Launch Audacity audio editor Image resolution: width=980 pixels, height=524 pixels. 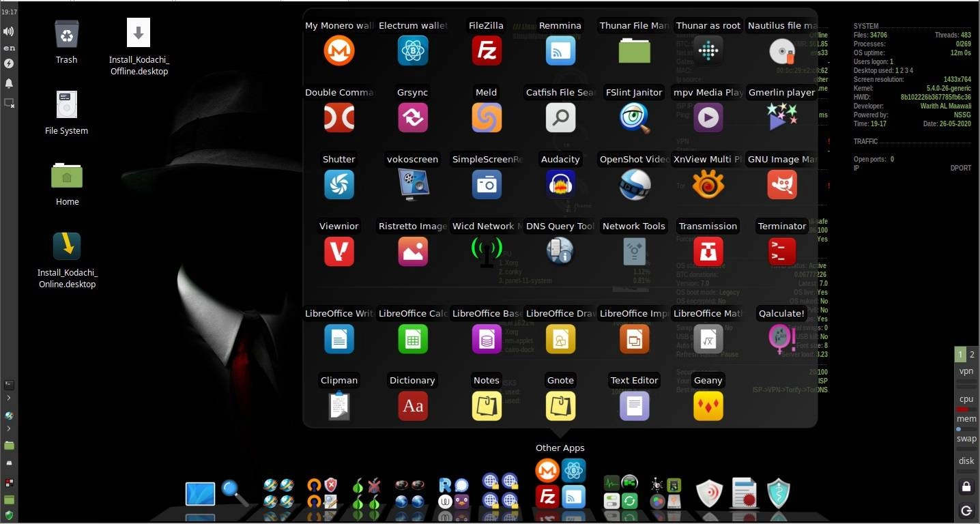[x=560, y=184]
